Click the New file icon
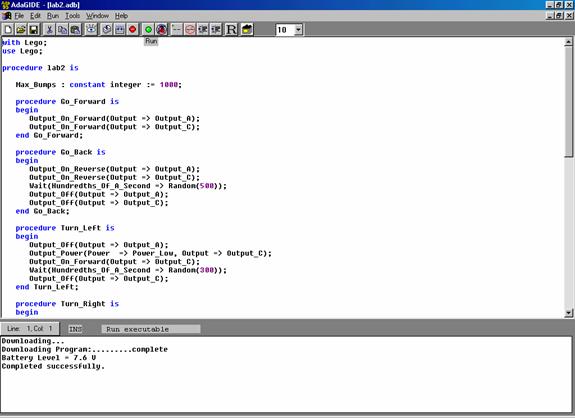The image size is (575, 418). pyautogui.click(x=8, y=29)
